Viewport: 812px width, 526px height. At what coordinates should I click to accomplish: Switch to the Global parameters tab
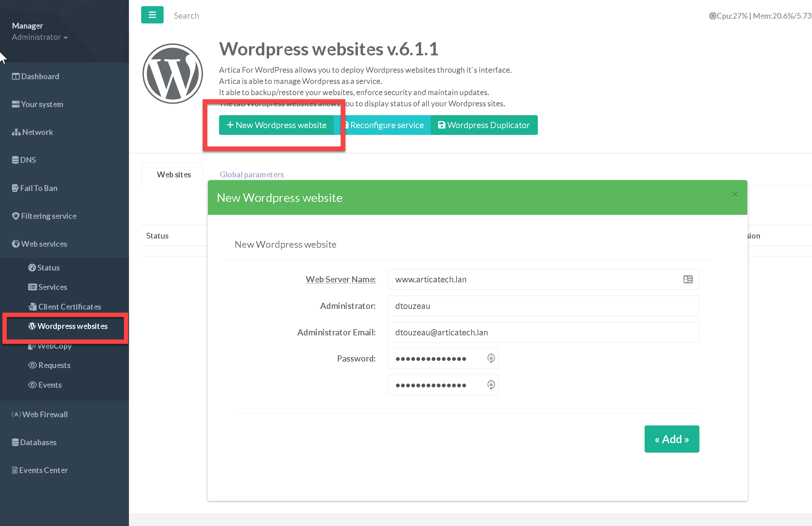[x=251, y=175]
